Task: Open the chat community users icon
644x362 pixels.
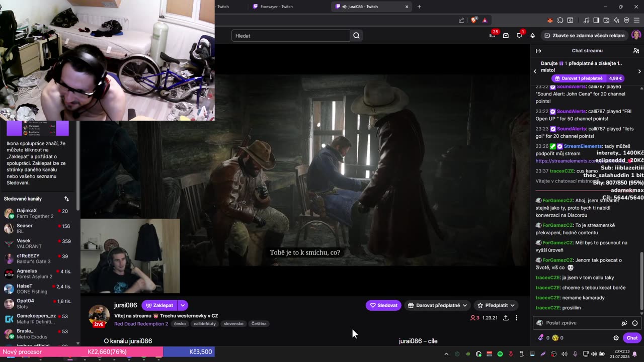Action: click(x=636, y=51)
